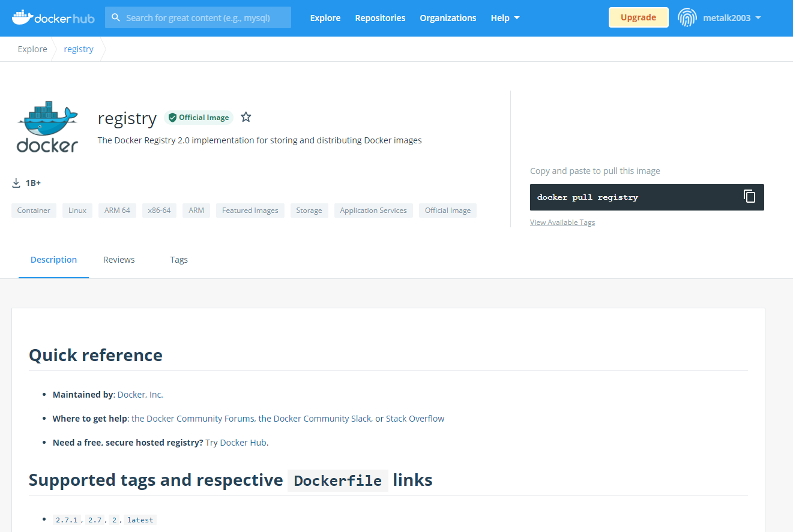Click the 2.7 tag link
This screenshot has height=532, width=793.
click(95, 520)
